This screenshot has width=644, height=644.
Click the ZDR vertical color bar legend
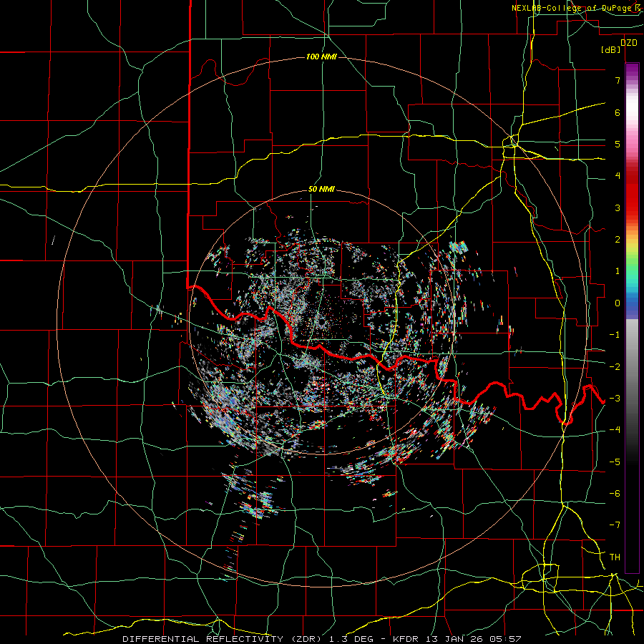coord(632,318)
